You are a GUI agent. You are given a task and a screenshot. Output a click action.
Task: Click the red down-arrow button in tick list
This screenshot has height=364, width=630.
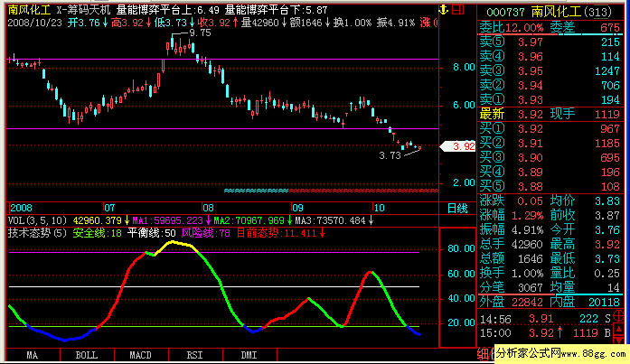click(x=619, y=341)
